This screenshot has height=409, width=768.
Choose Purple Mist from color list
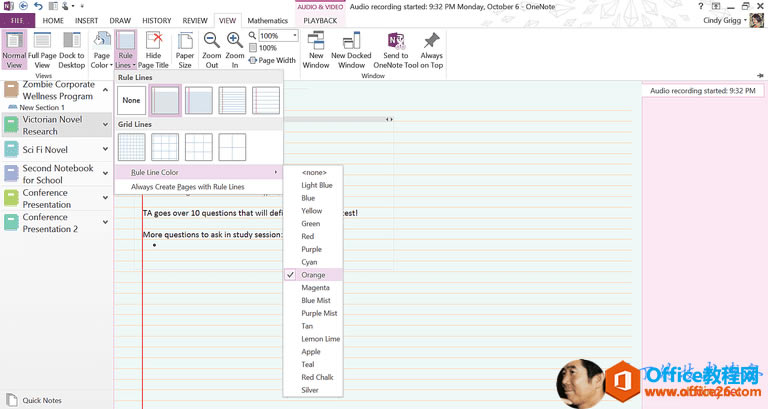pos(319,313)
